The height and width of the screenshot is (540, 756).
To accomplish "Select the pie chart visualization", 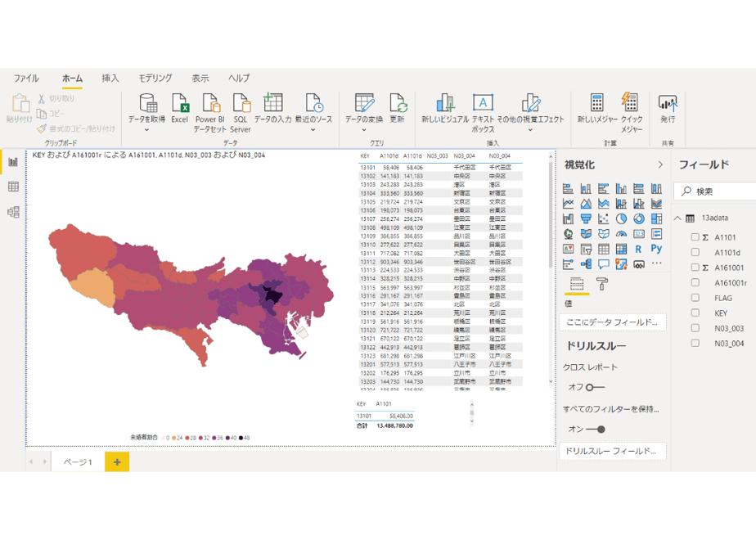I will (x=621, y=219).
